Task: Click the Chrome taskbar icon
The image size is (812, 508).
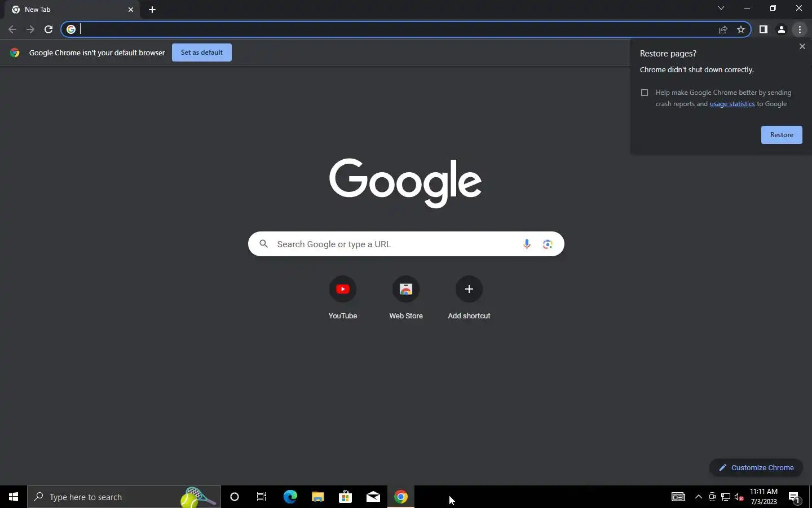Action: [x=401, y=497]
